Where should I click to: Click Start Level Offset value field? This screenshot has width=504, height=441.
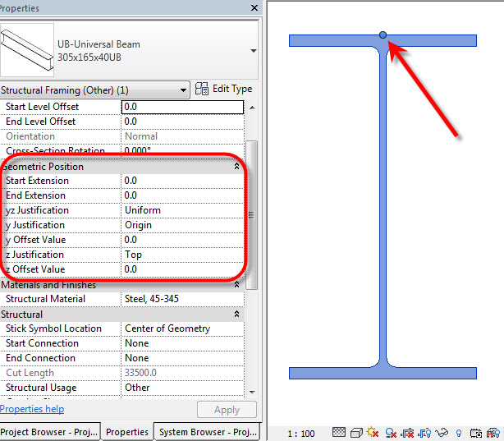(x=182, y=107)
